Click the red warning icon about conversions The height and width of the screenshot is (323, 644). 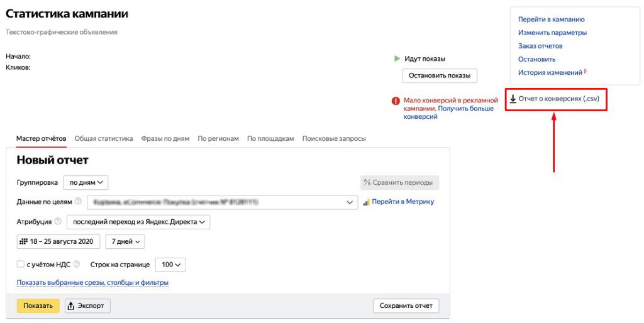coord(396,100)
